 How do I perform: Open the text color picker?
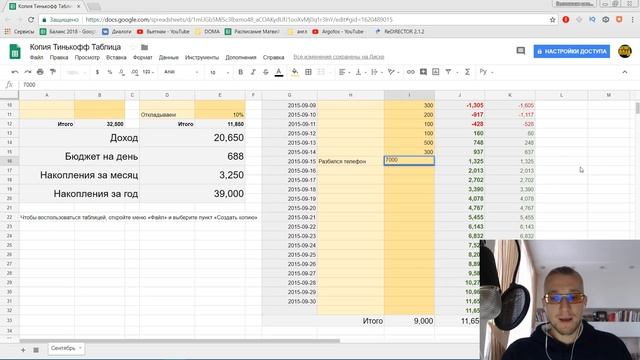pos(279,72)
